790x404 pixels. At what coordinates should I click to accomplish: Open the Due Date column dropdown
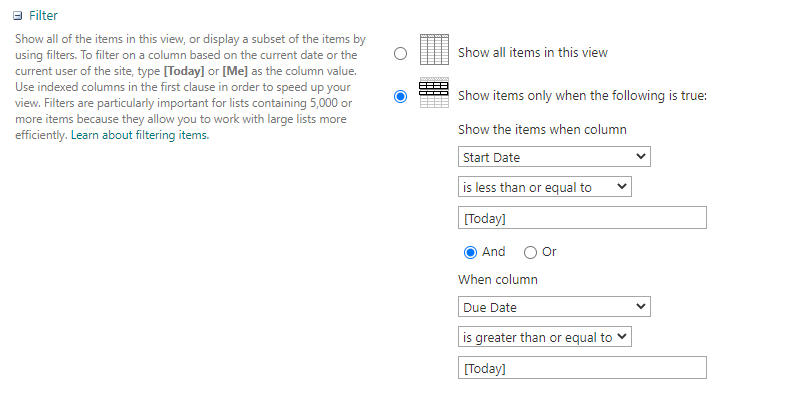click(554, 307)
